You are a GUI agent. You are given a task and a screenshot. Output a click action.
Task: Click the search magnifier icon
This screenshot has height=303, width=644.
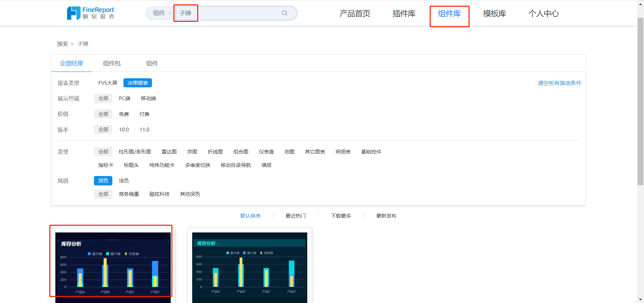tap(284, 13)
